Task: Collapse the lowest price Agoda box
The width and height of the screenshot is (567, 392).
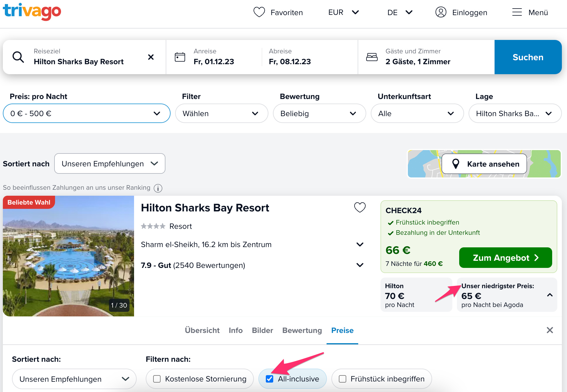Action: [550, 295]
